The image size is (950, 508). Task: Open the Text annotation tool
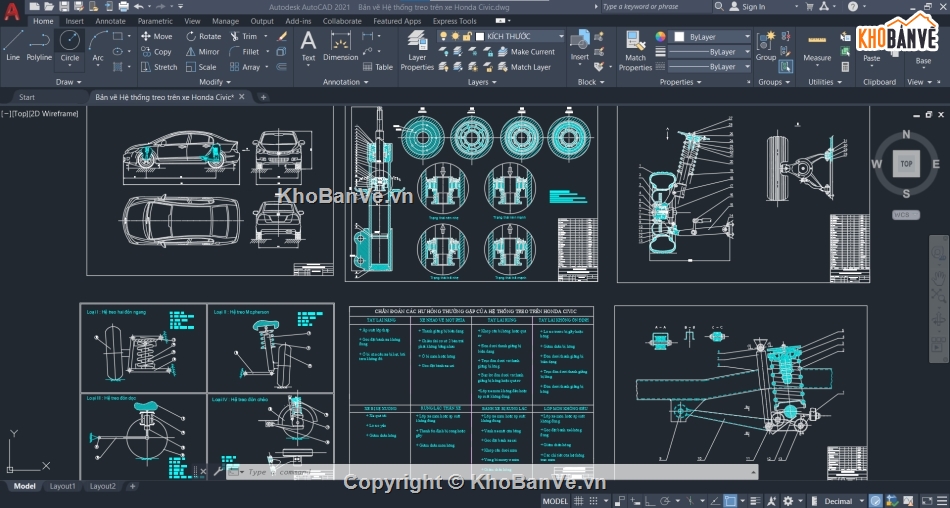click(308, 46)
